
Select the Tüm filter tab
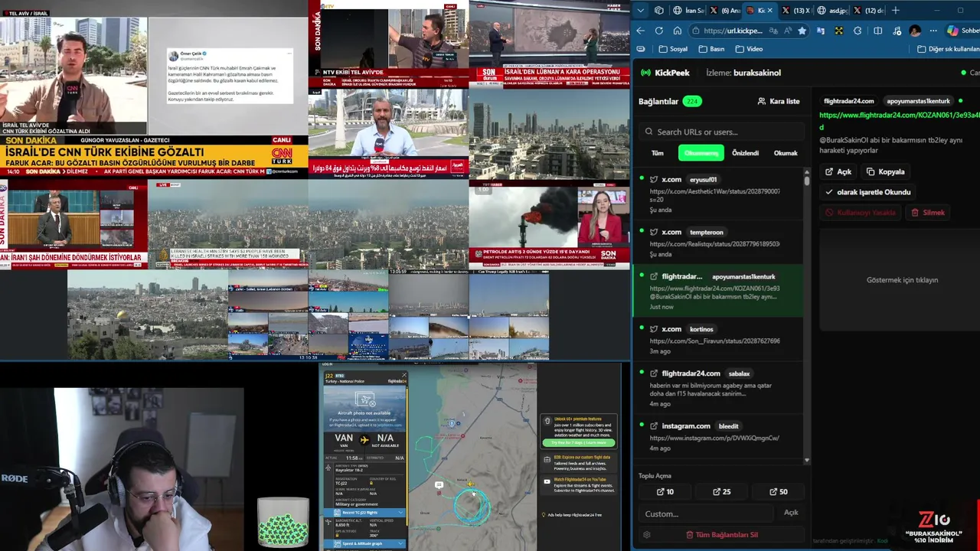pyautogui.click(x=658, y=153)
